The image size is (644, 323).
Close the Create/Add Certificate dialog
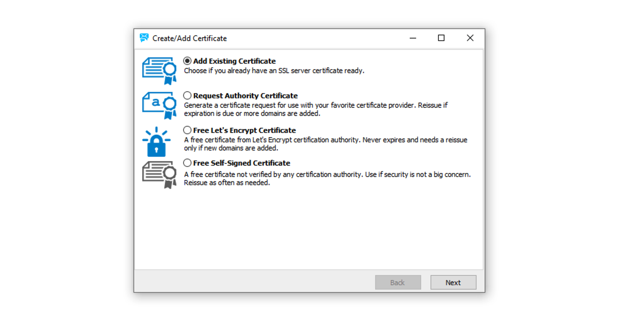[x=470, y=38]
